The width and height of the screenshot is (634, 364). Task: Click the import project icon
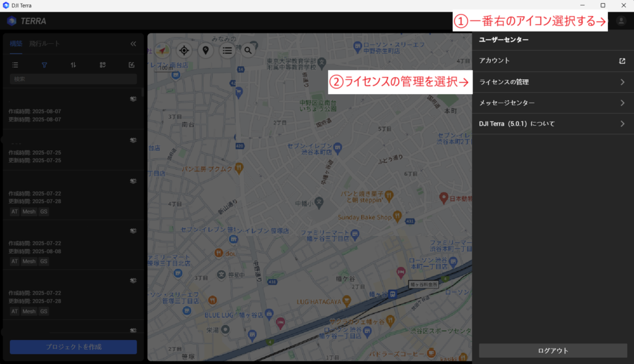131,64
